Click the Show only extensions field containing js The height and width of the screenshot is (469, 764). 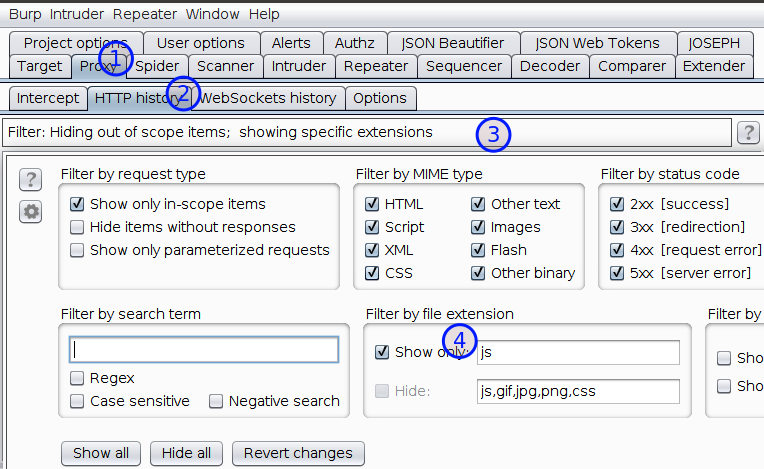coord(578,352)
